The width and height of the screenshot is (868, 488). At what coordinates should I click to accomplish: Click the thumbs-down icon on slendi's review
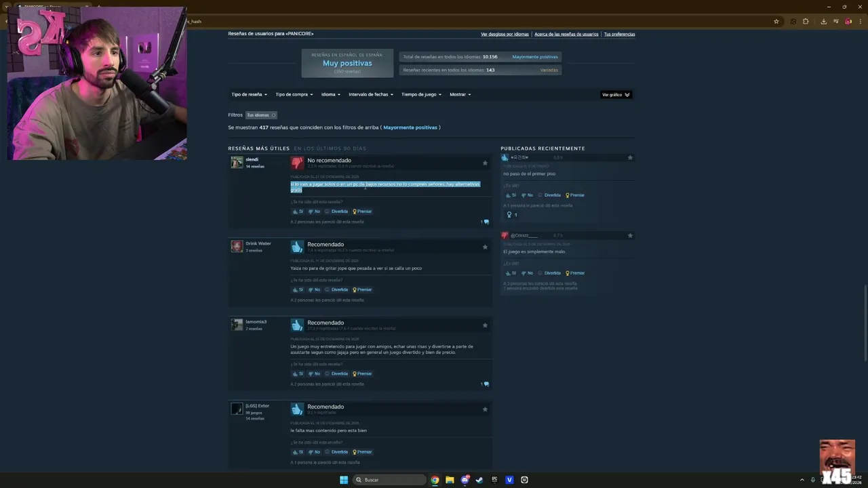297,163
